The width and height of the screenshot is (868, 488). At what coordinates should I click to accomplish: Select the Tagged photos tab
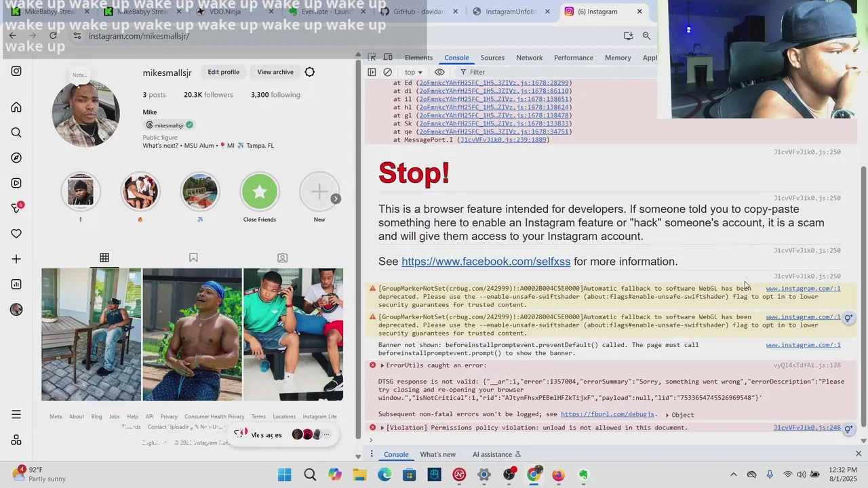click(283, 258)
